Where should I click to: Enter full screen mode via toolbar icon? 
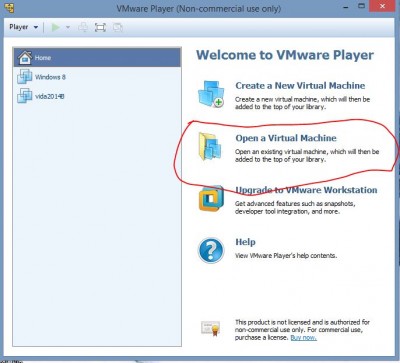point(100,27)
